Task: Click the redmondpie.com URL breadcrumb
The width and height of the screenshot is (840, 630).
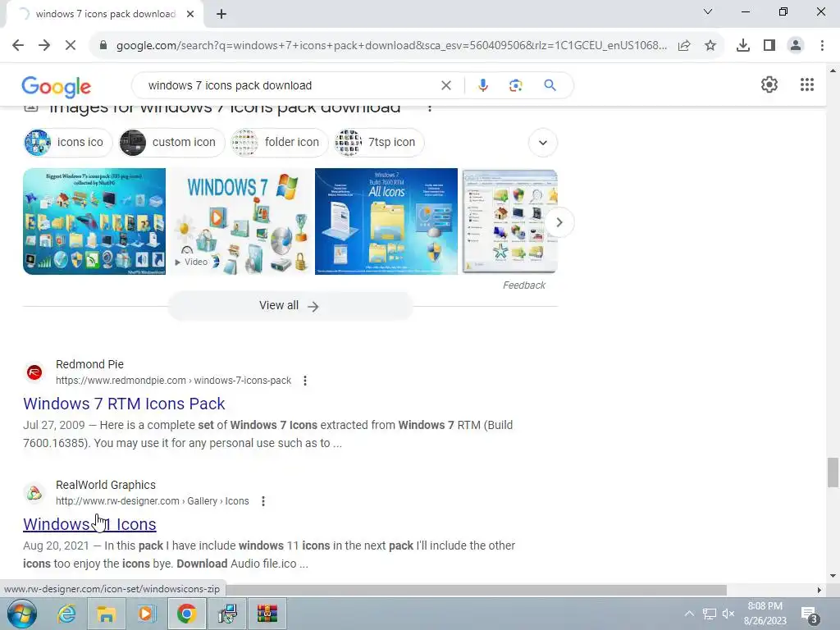Action: coord(174,381)
